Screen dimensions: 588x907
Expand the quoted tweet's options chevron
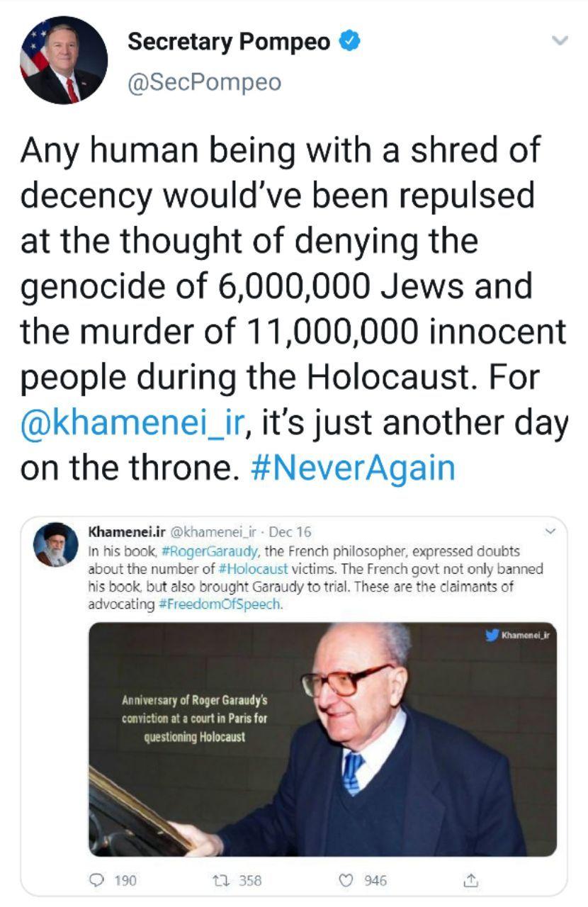pyautogui.click(x=550, y=531)
